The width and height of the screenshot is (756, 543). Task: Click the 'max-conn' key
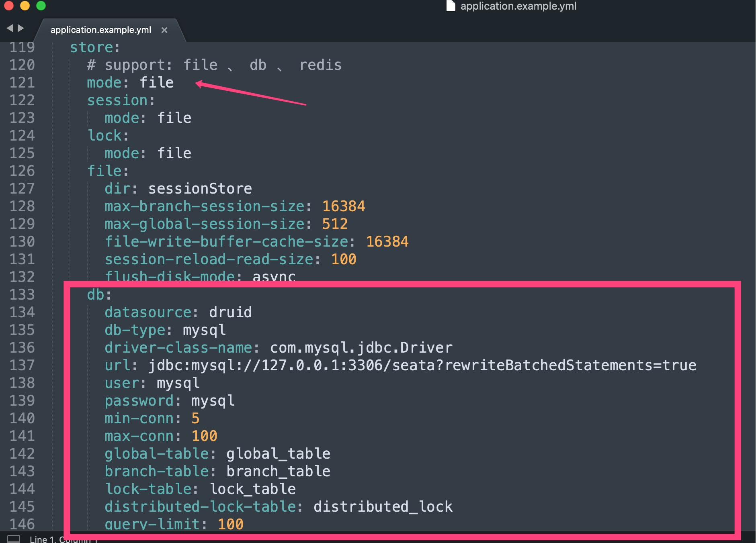tap(139, 436)
